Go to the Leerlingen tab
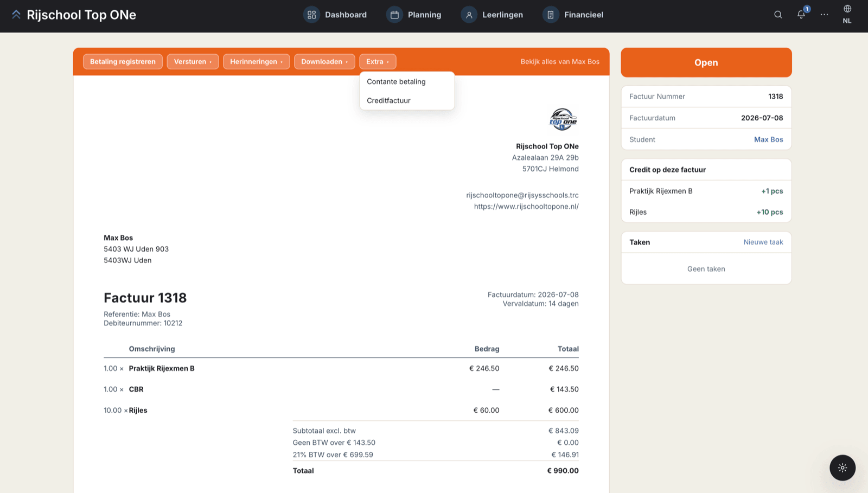868x493 pixels. pos(492,15)
